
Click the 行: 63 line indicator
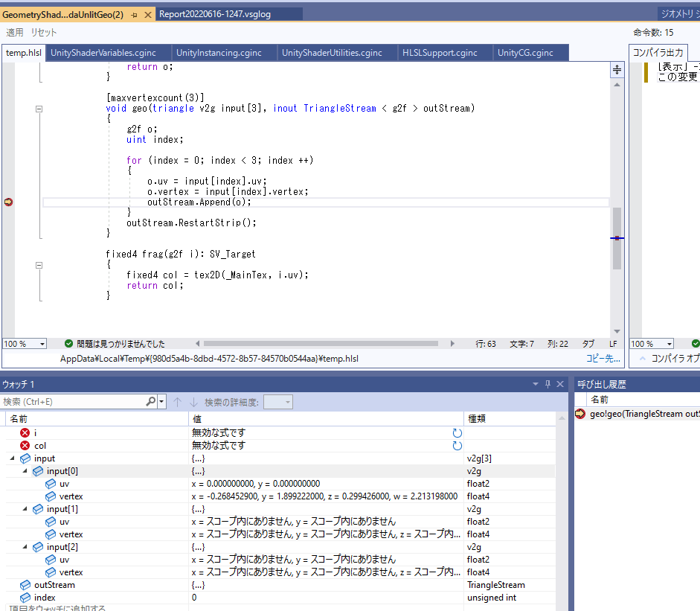pyautogui.click(x=486, y=344)
